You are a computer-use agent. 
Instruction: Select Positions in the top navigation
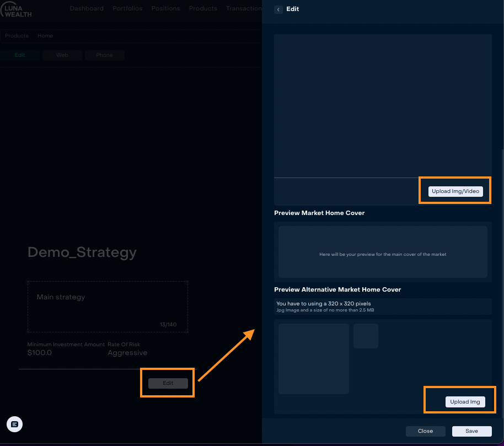(165, 9)
